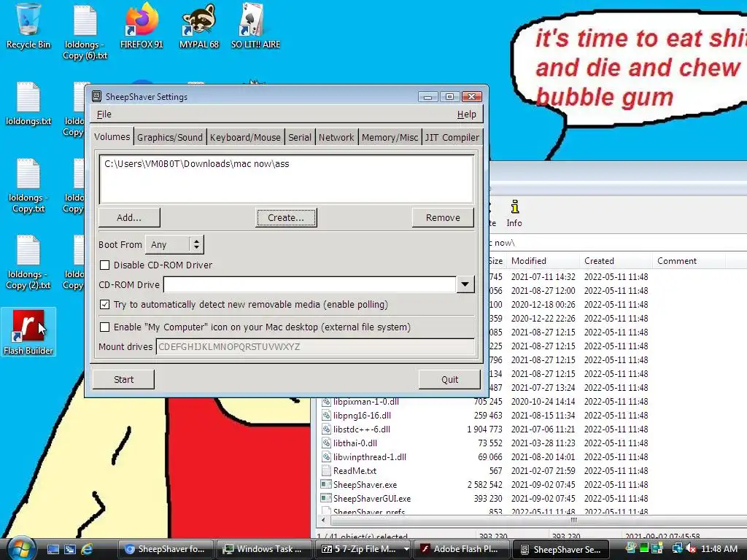The image size is (747, 560).
Task: Select libpng16-16.dll in 7-Zip list
Action: 362,415
